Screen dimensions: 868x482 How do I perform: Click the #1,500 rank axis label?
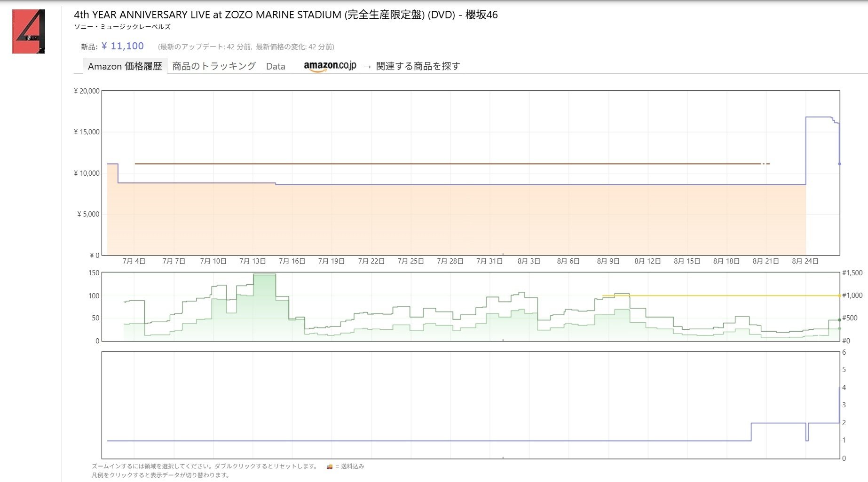(x=852, y=273)
